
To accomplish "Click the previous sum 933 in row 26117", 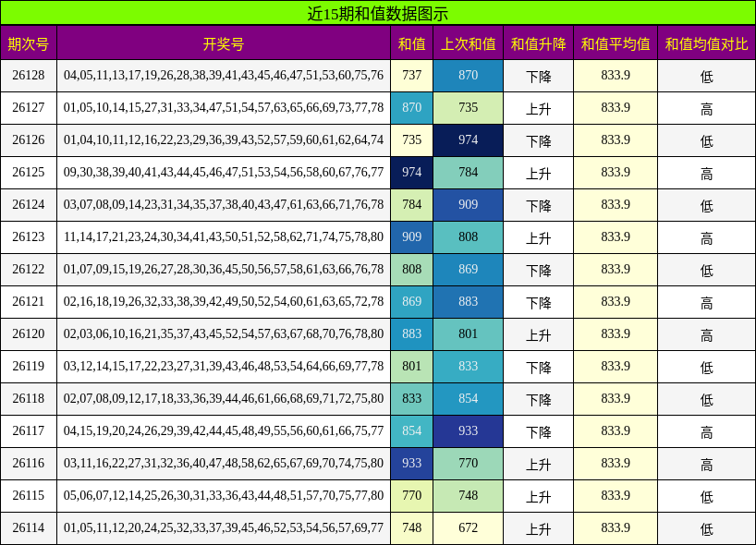I will (469, 430).
